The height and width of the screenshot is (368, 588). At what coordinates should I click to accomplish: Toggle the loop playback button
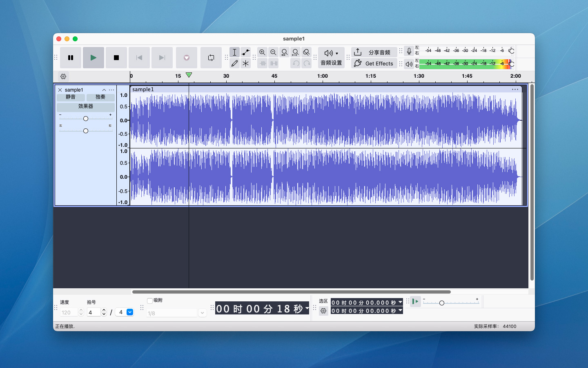click(x=211, y=58)
